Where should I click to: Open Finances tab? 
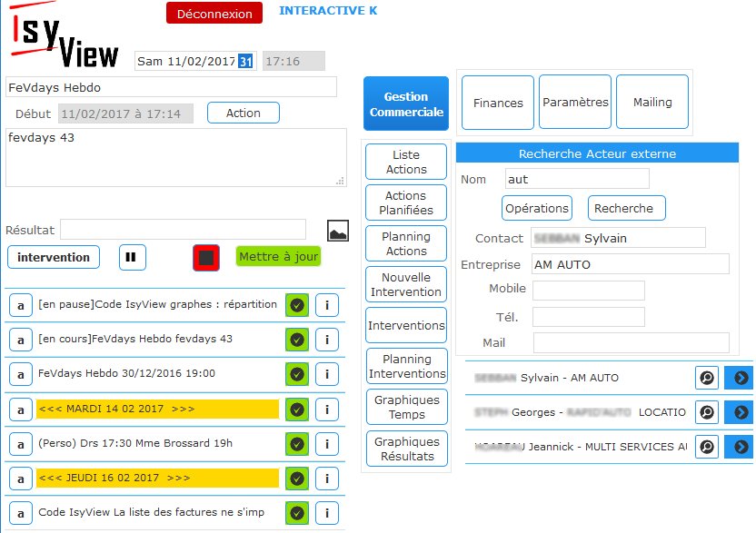pos(498,103)
